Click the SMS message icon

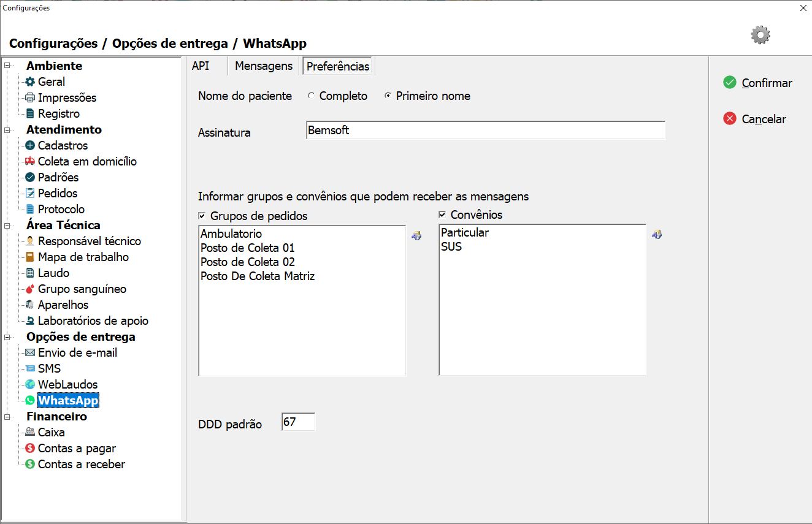pyautogui.click(x=30, y=368)
